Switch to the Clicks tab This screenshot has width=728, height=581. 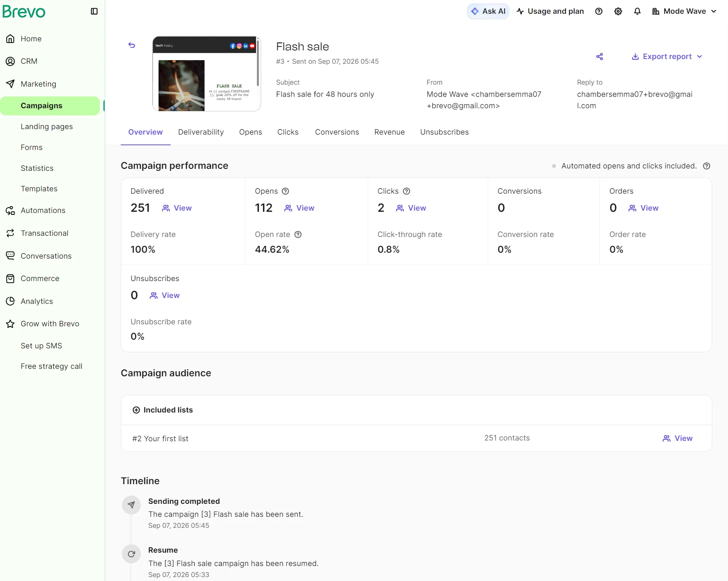(288, 132)
